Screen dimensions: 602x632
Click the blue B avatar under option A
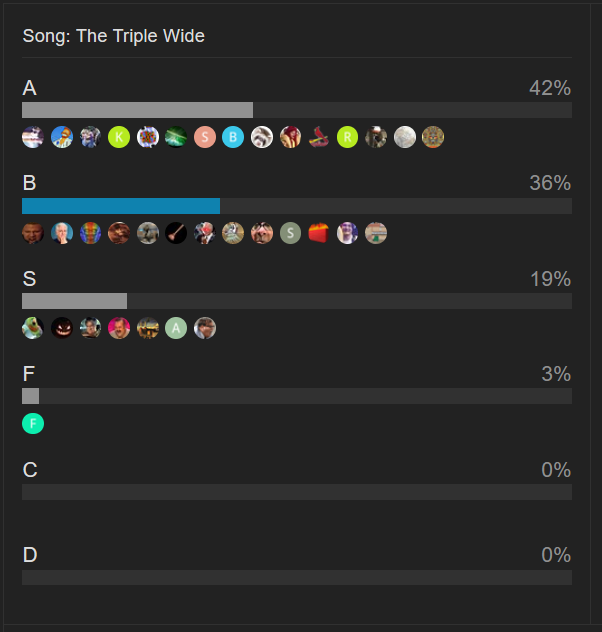[x=233, y=137]
